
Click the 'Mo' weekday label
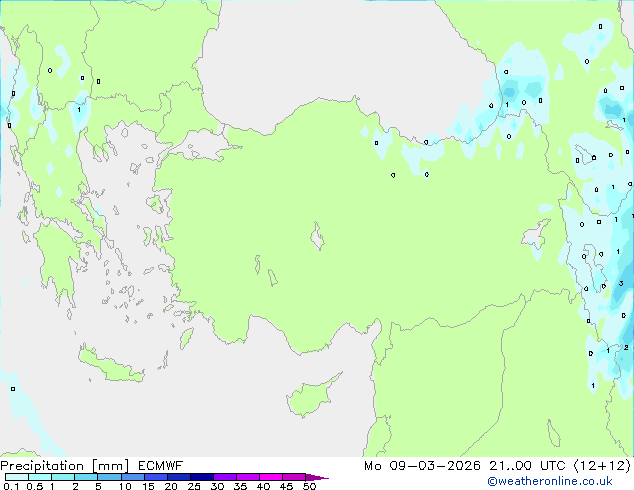pyautogui.click(x=373, y=466)
